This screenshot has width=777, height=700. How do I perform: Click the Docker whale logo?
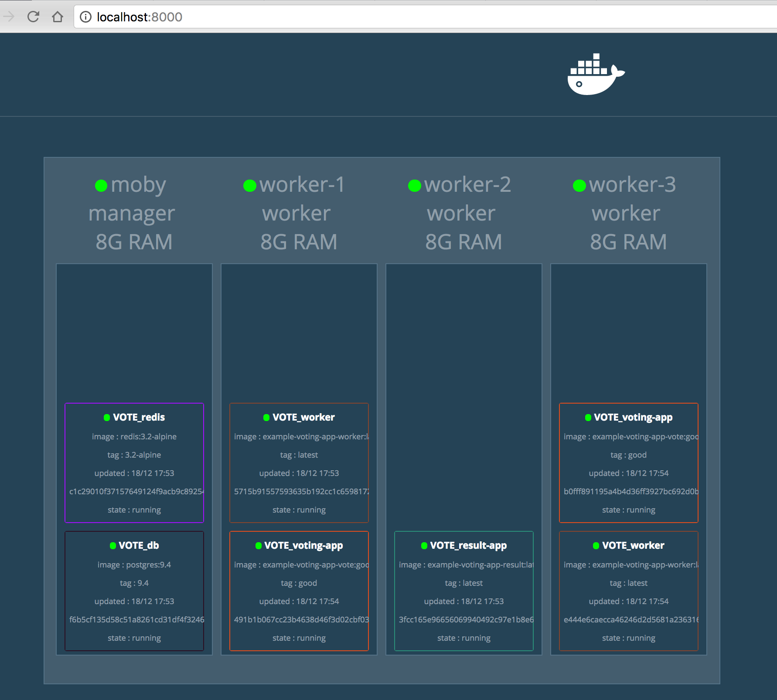[x=596, y=75]
